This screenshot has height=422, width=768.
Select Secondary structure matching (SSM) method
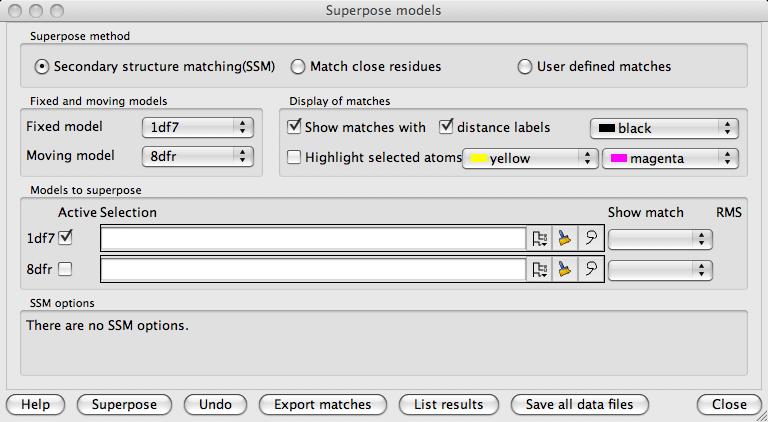[42, 67]
